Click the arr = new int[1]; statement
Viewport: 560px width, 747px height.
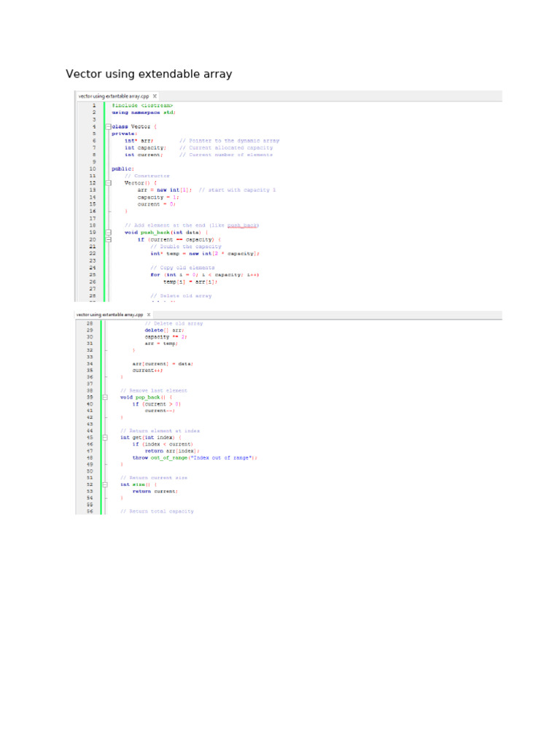(x=165, y=190)
